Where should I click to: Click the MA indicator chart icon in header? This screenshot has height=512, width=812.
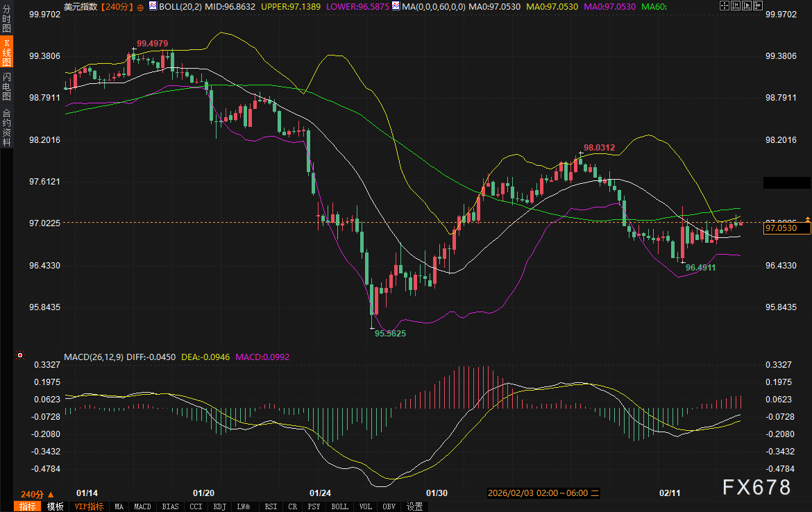(x=396, y=6)
